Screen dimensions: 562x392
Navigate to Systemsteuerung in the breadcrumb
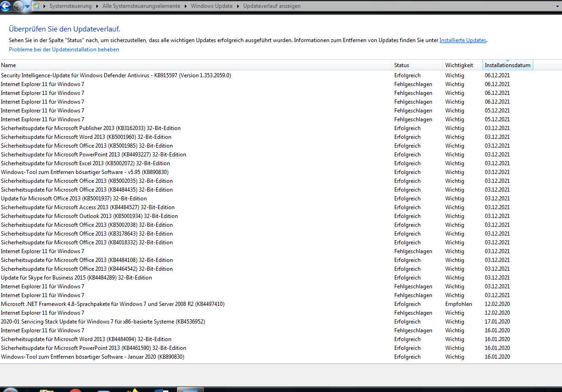click(70, 6)
